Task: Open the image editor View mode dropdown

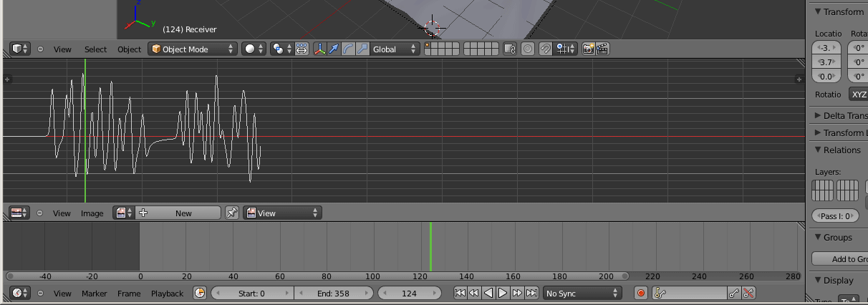Action: 282,213
